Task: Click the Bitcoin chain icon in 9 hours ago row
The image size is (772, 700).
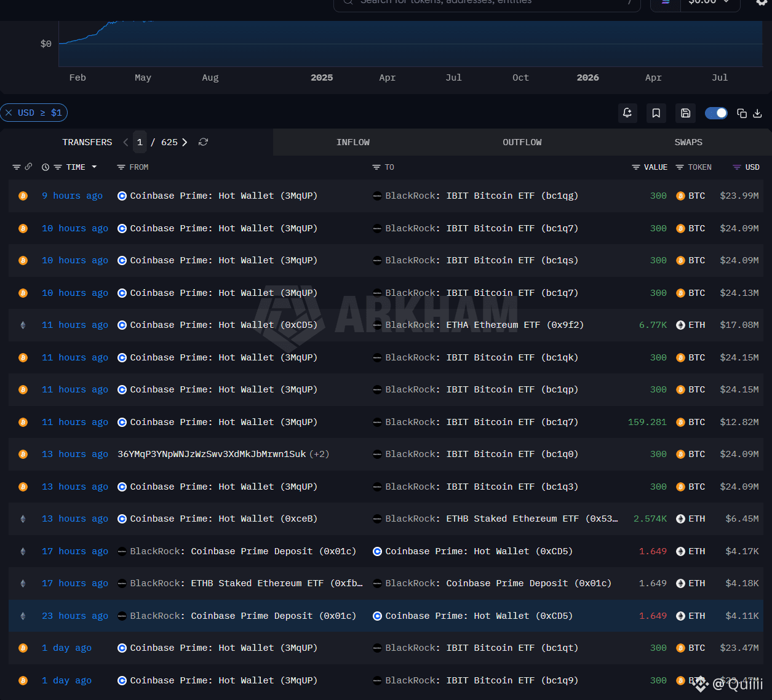Action: point(23,196)
